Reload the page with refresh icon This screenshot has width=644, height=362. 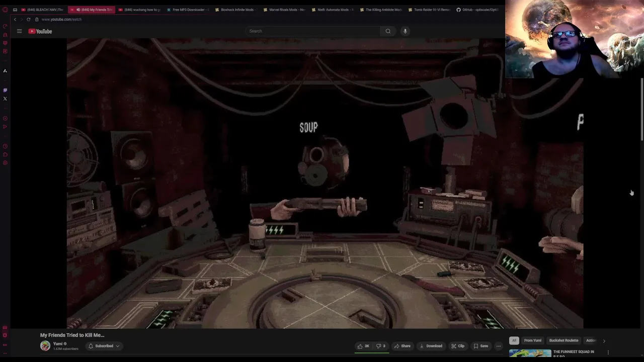point(28,19)
